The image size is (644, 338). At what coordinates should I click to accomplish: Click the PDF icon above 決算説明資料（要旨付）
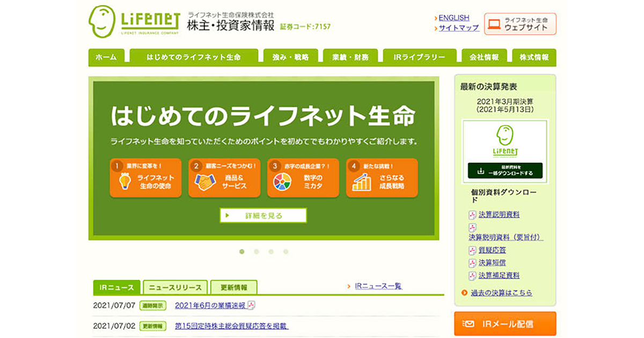tap(472, 227)
